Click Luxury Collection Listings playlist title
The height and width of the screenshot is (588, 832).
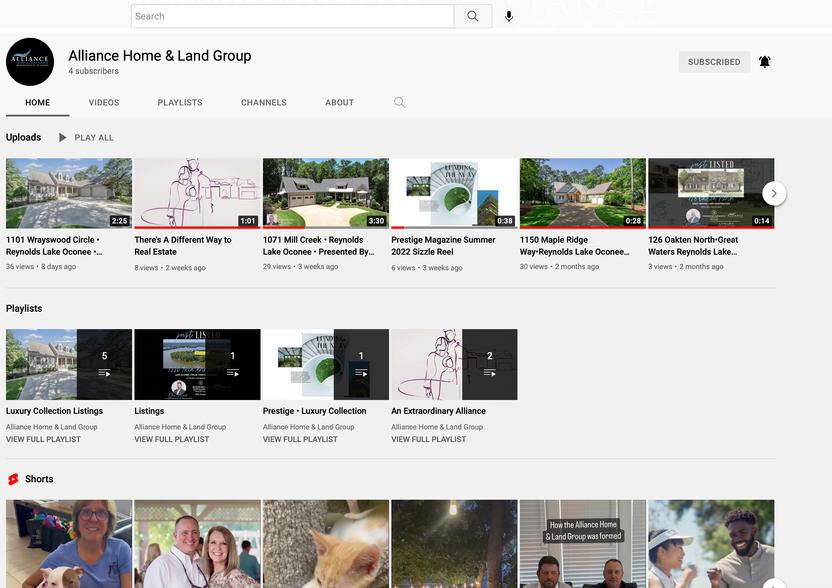[x=54, y=411]
